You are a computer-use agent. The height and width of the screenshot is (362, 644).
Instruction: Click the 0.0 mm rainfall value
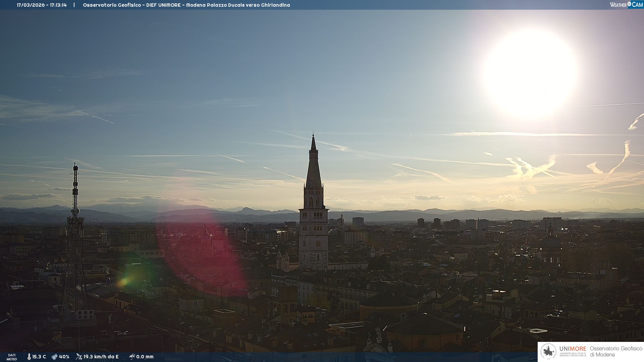[x=145, y=357]
